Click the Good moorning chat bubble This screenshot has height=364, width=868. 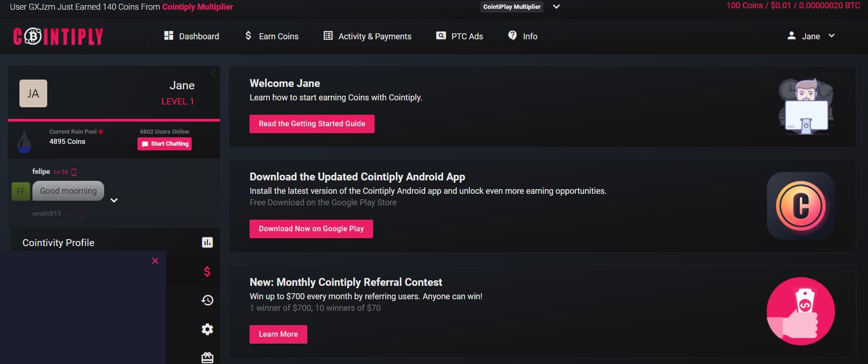pos(68,191)
